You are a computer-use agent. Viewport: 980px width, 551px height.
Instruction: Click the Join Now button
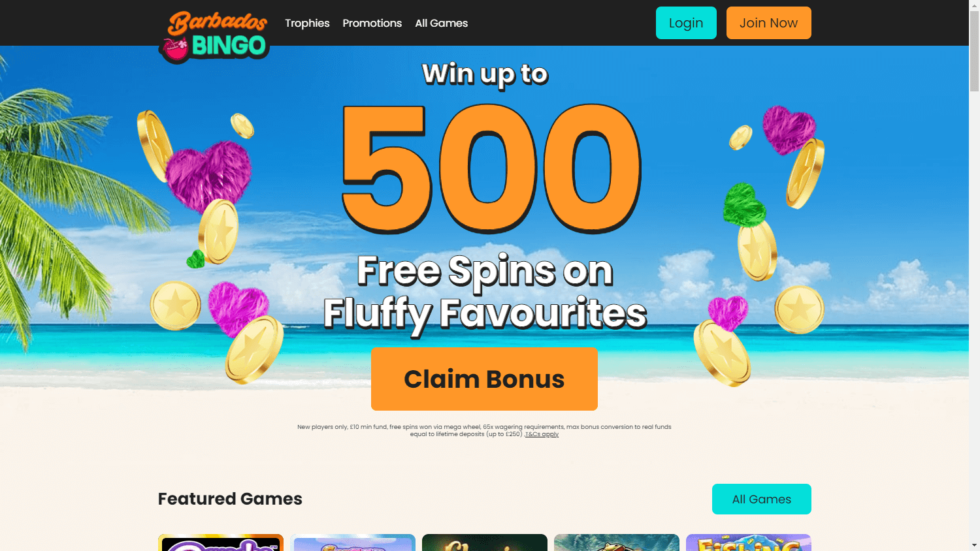pos(769,23)
